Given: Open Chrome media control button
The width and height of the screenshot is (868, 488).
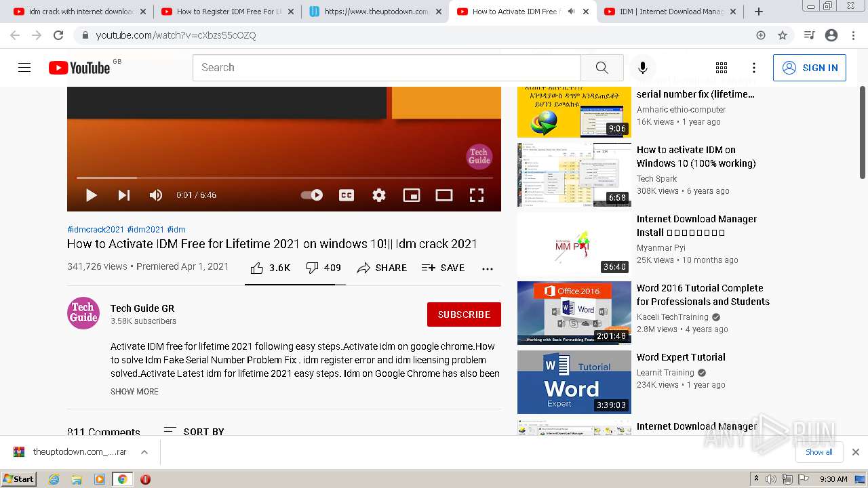Looking at the screenshot, I should click(x=809, y=35).
